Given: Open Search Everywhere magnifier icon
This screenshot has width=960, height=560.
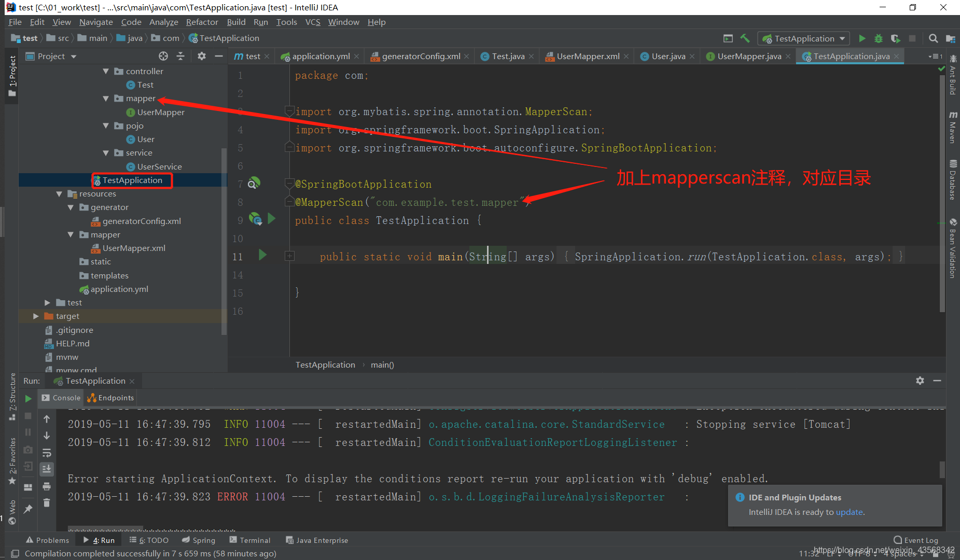Looking at the screenshot, I should point(933,38).
